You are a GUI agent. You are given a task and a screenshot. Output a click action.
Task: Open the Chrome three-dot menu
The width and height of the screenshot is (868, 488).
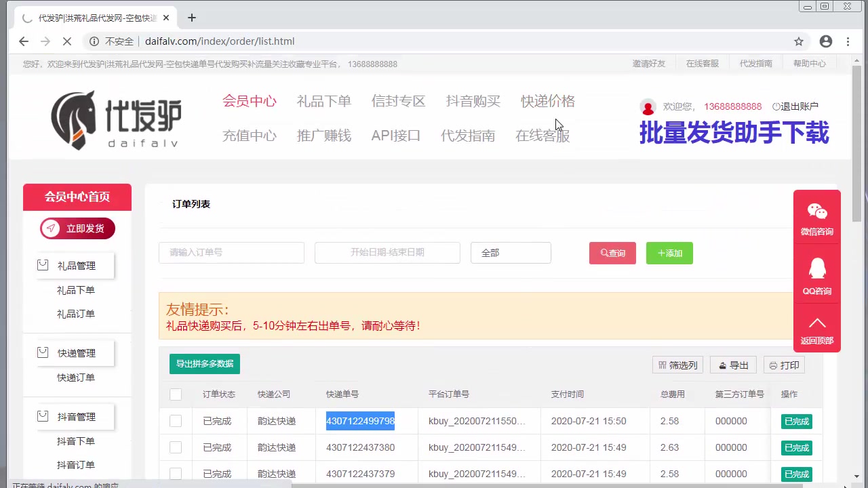[848, 41]
